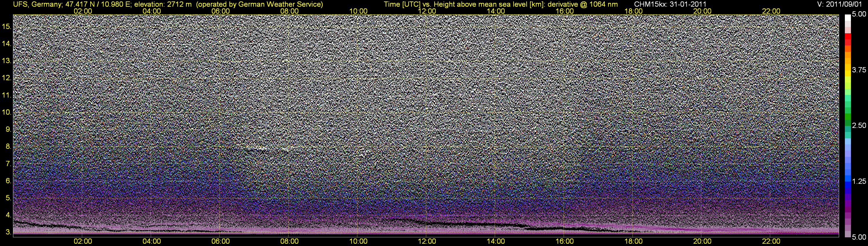Pick the green segment of the colorbar
The width and height of the screenshot is (868, 246).
click(848, 117)
